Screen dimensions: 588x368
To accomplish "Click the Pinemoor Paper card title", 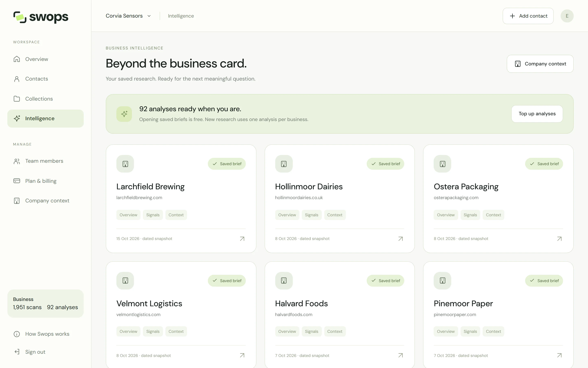I will pos(463,304).
